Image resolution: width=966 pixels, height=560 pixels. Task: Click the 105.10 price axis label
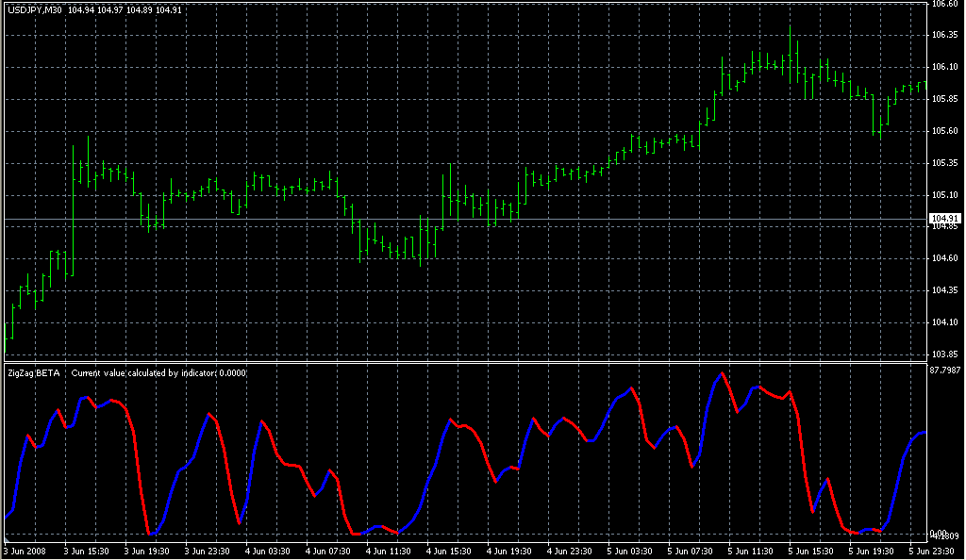[944, 195]
